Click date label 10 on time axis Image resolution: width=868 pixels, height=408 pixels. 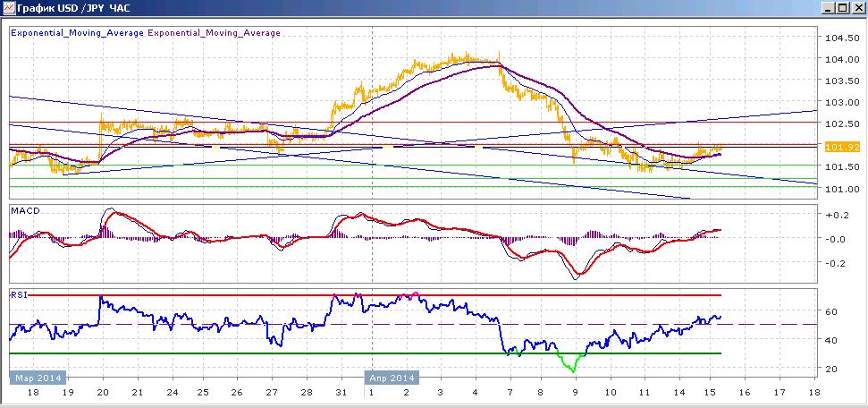click(610, 393)
